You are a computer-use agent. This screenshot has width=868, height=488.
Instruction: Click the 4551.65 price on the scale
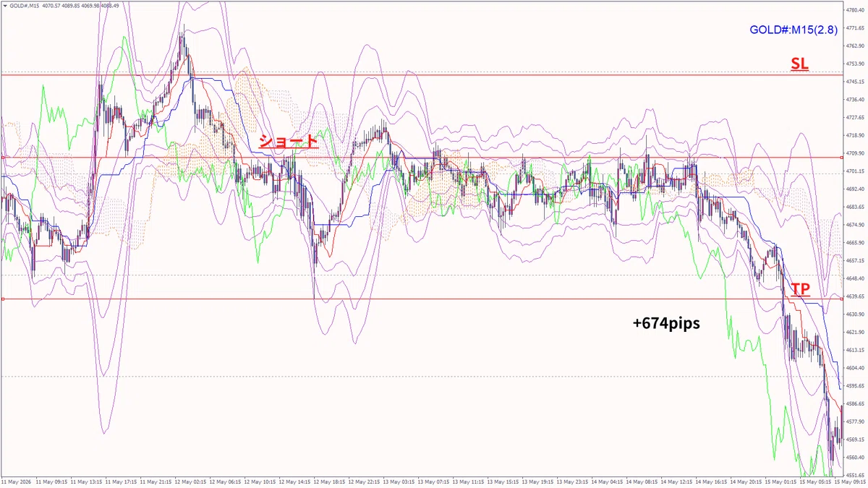pos(855,475)
